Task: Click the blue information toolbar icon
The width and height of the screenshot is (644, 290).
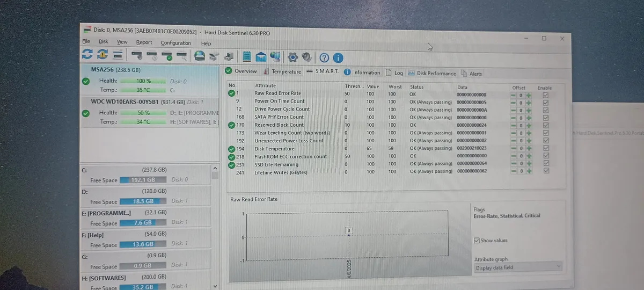Action: point(338,58)
